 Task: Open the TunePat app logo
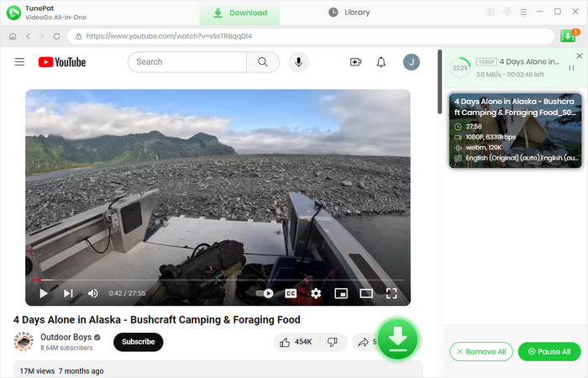click(14, 13)
